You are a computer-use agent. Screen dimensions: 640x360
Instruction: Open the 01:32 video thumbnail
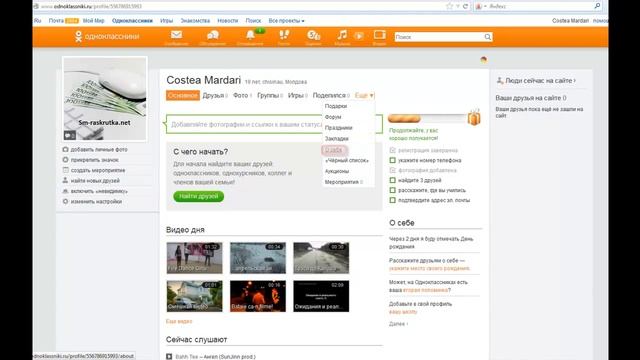[x=195, y=258]
